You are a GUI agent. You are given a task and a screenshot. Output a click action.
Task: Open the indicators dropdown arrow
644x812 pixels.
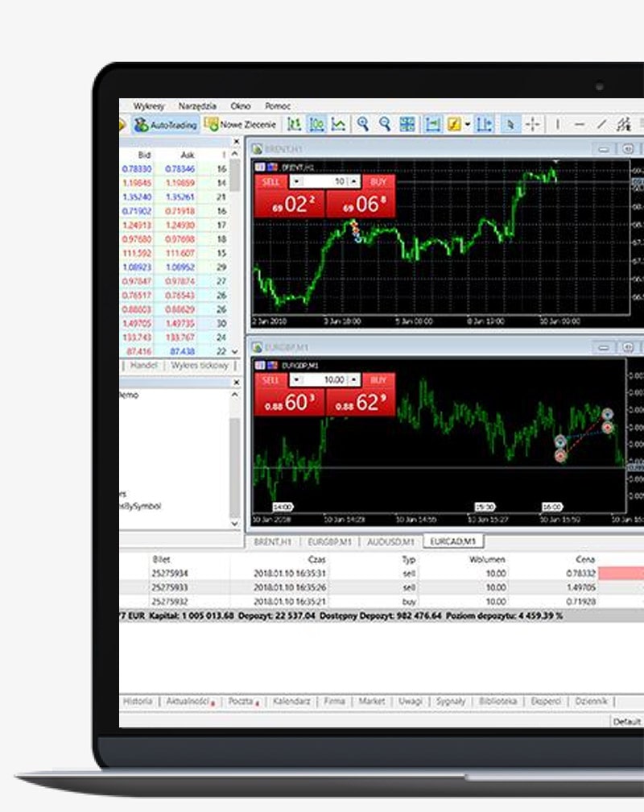(x=468, y=124)
